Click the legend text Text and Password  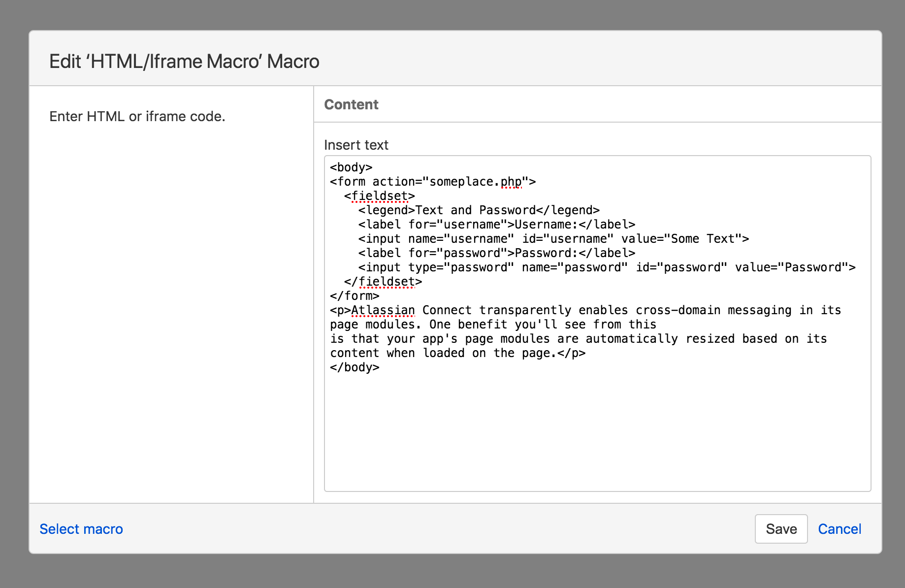[475, 210]
